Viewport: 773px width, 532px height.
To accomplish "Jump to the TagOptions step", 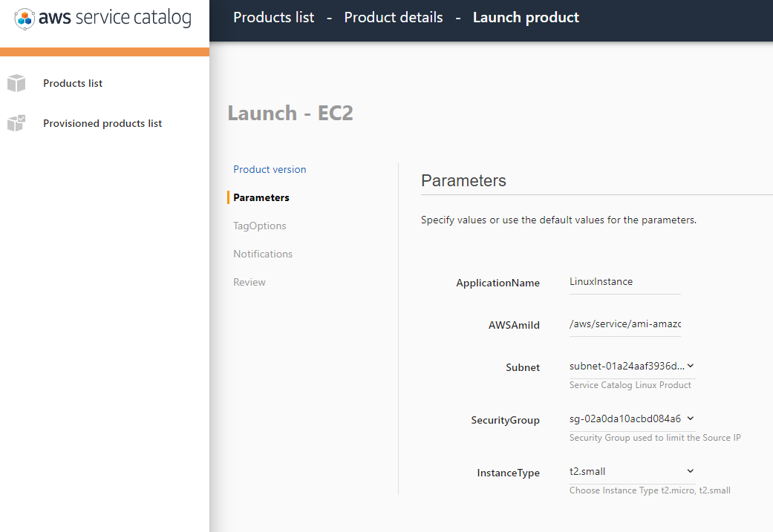I will [x=260, y=226].
